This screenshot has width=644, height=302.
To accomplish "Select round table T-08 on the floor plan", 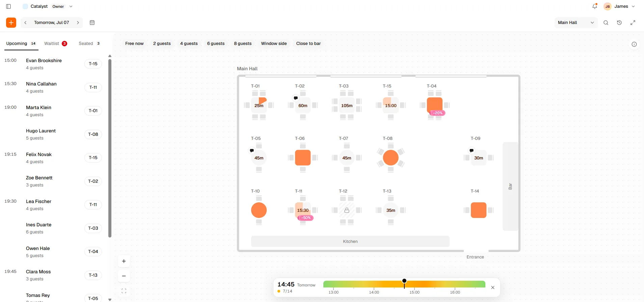I will pos(391,158).
